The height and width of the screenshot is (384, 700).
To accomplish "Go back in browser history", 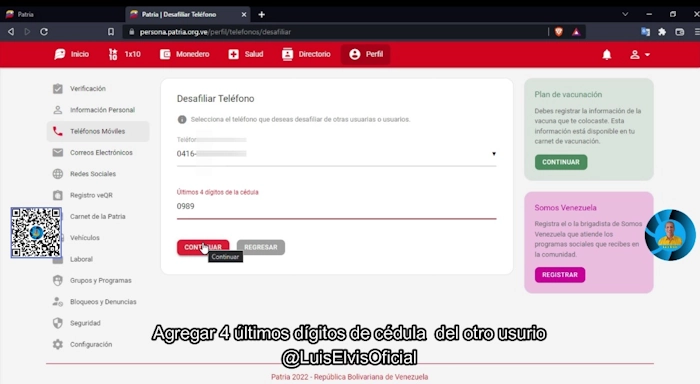I will pyautogui.click(x=11, y=32).
